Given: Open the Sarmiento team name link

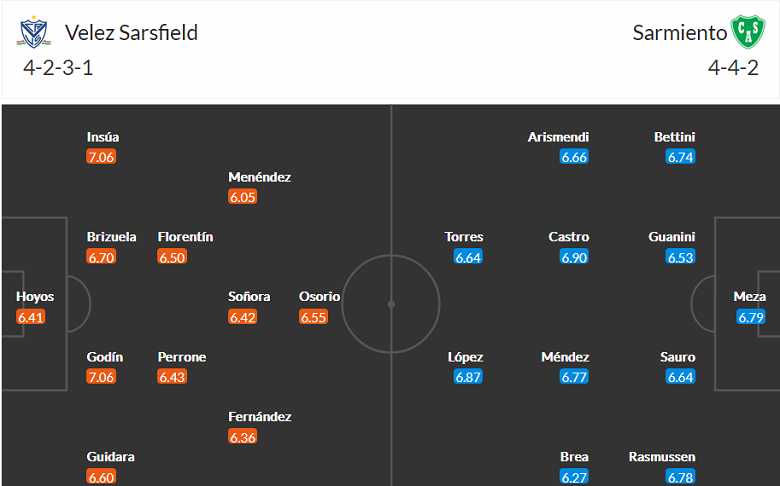Looking at the screenshot, I should point(680,33).
